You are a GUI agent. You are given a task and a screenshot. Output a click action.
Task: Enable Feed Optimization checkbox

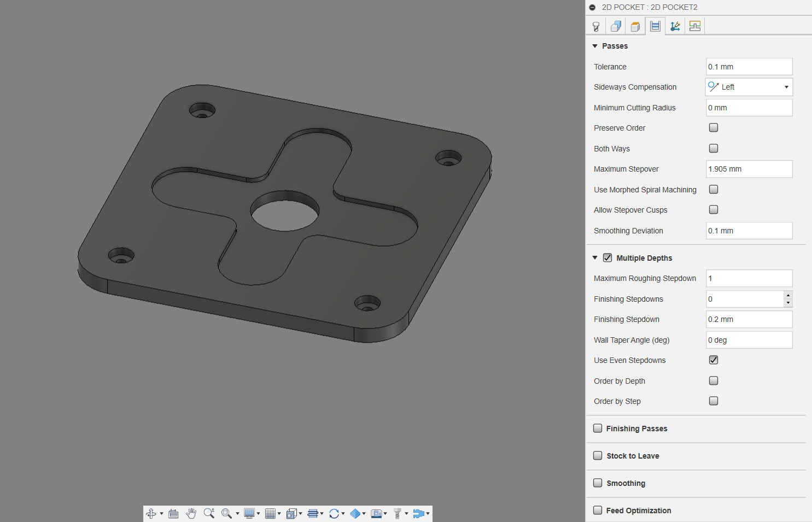598,510
